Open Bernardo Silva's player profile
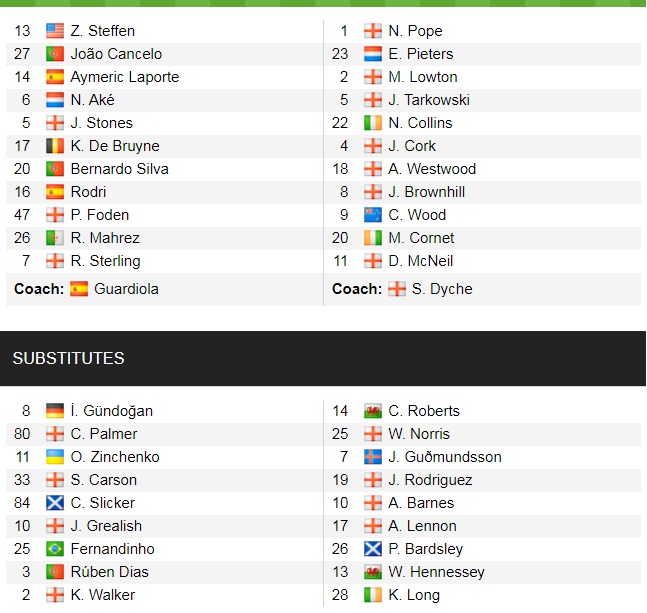This screenshot has width=647, height=613. pos(119,169)
